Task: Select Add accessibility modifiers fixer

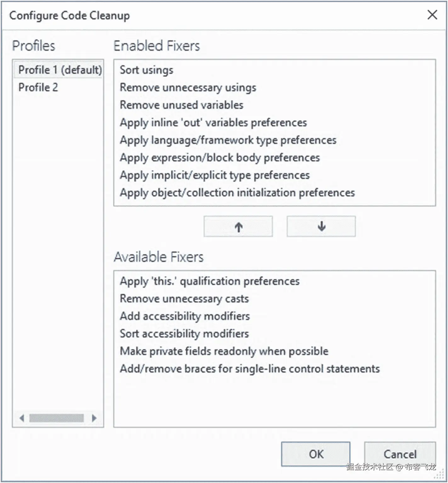Action: (185, 316)
